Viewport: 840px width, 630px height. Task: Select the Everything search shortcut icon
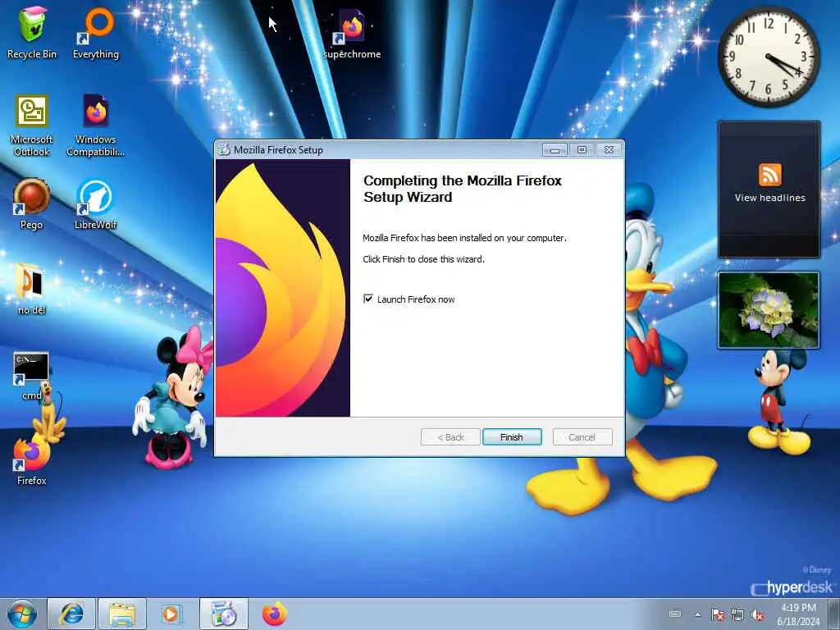click(x=96, y=32)
